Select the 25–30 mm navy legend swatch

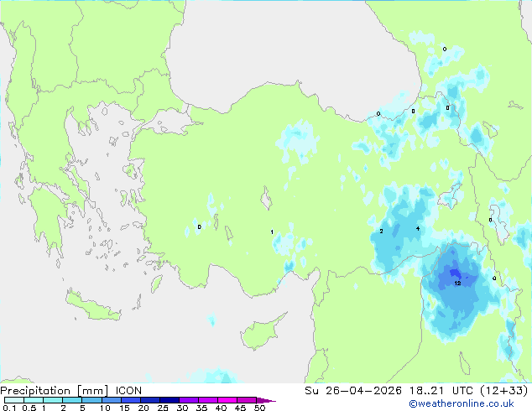tap(169, 400)
